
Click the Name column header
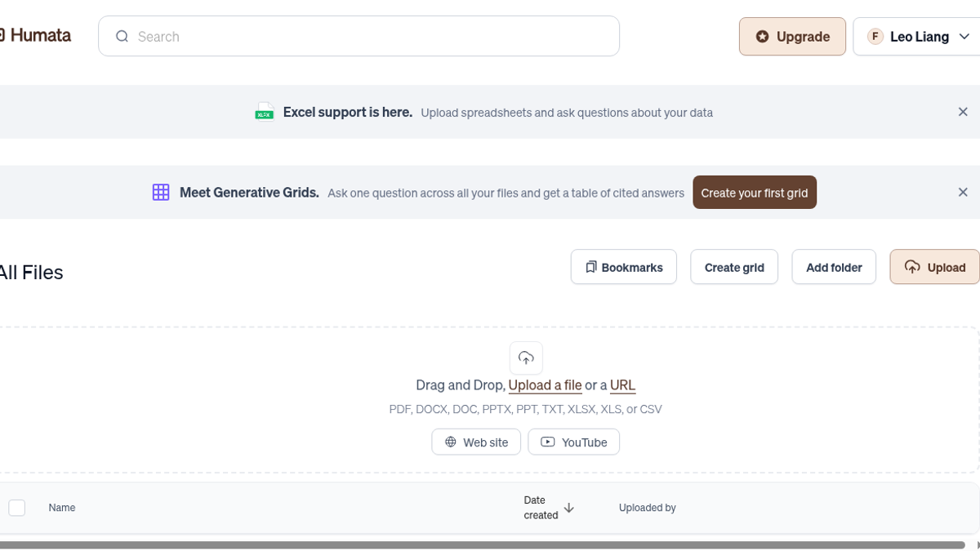(x=62, y=508)
